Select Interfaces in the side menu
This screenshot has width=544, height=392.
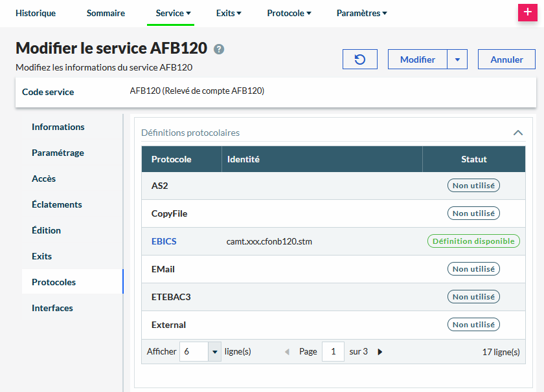(52, 308)
